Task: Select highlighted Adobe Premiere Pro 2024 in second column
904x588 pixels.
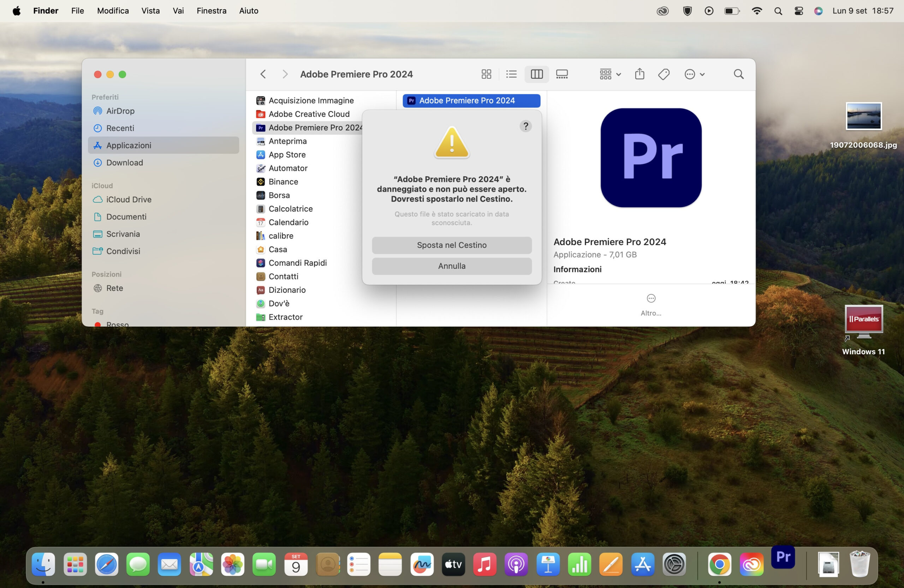Action: 471,101
